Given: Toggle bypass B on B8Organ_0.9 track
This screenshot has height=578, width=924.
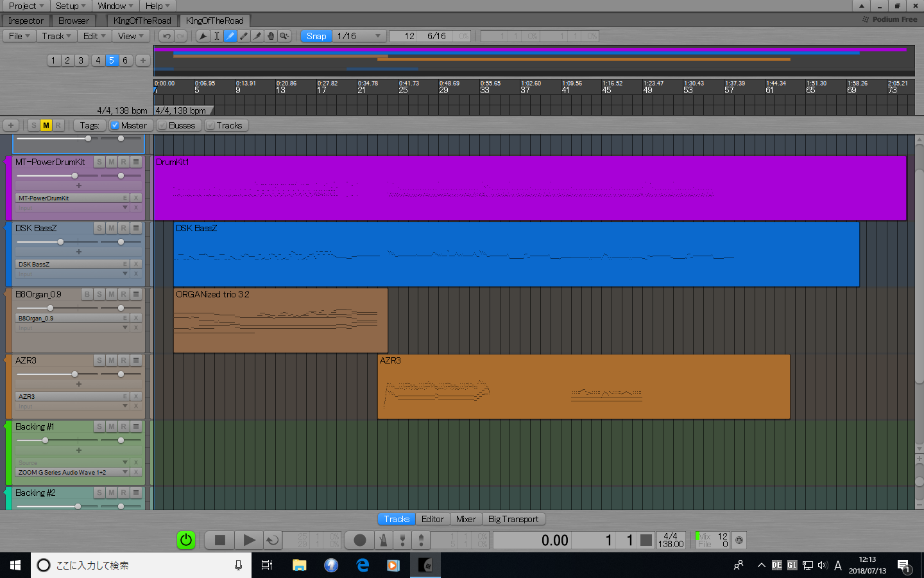Looking at the screenshot, I should tap(87, 294).
